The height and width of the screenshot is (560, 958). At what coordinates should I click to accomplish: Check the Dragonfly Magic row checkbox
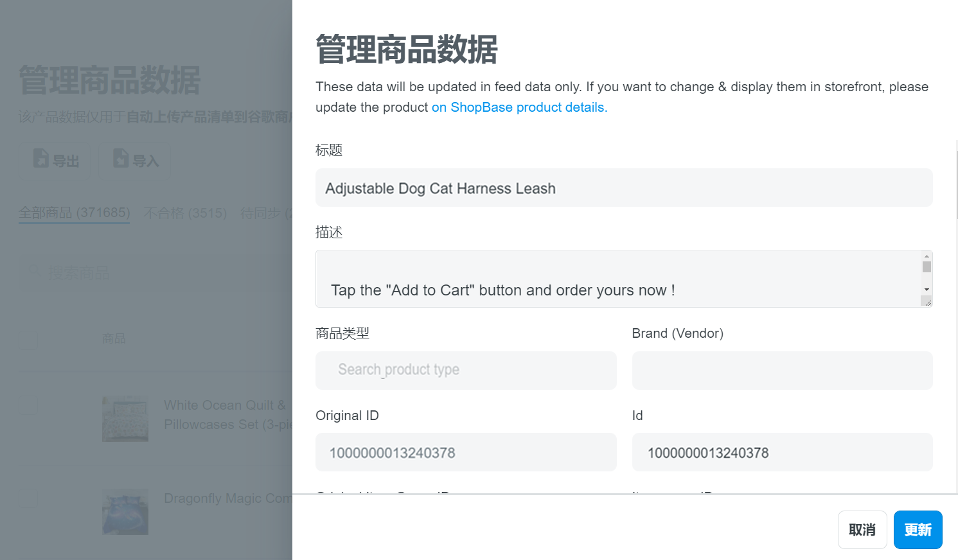click(x=28, y=499)
